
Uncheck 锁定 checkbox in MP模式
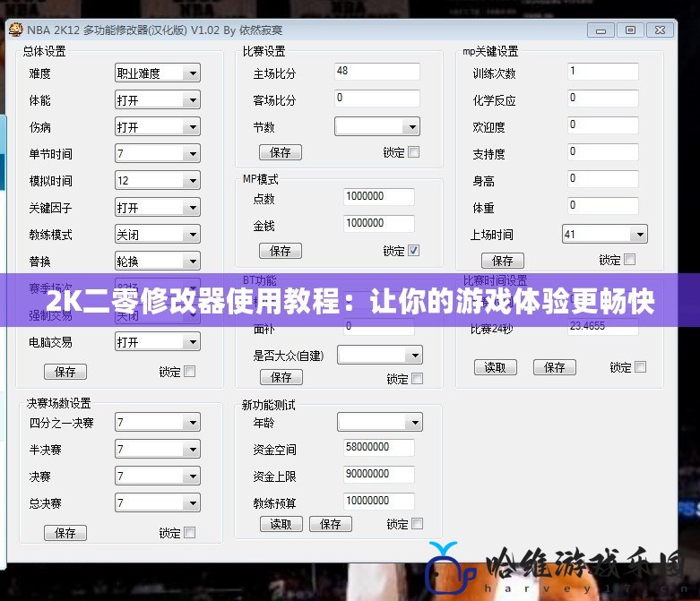pos(414,250)
